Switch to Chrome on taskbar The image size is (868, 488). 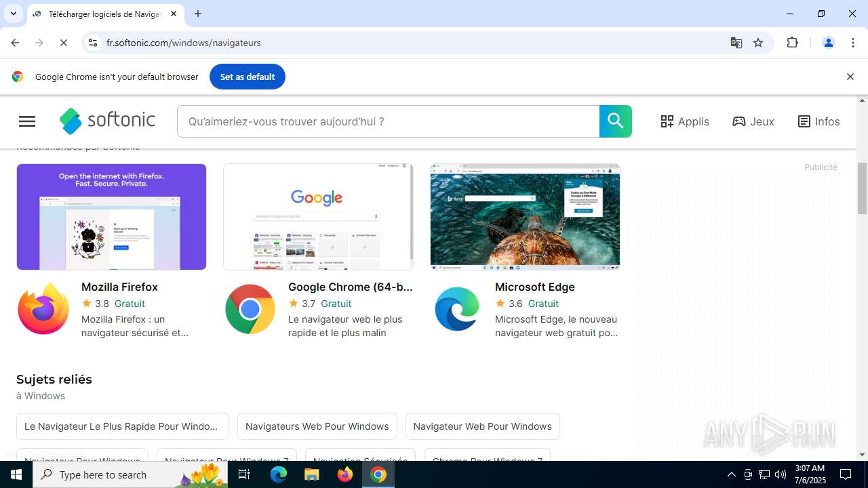coord(378,474)
